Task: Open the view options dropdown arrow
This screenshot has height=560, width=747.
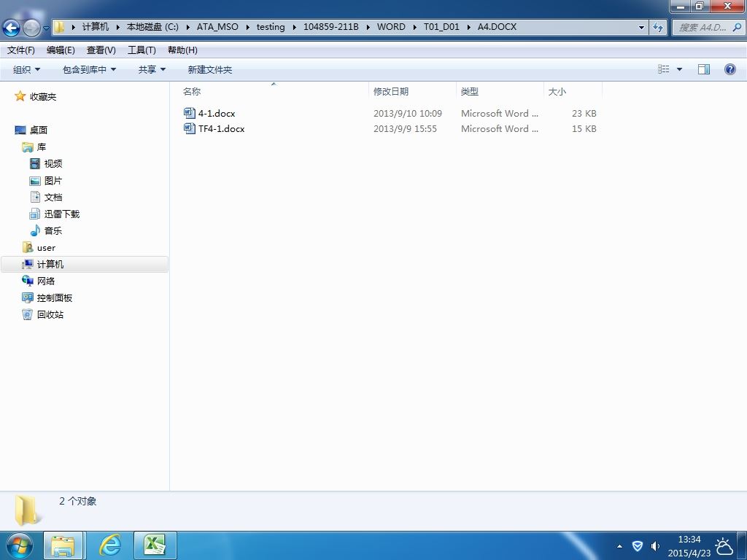Action: pos(680,69)
